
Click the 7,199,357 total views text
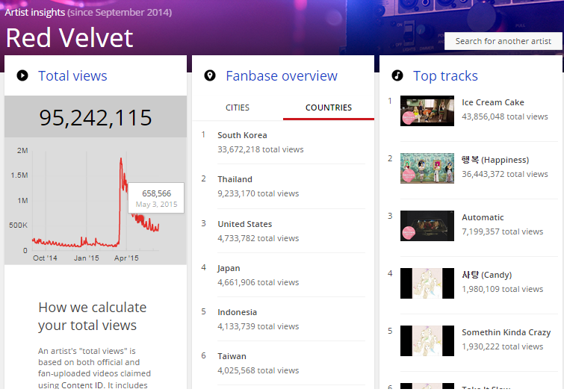coord(503,231)
